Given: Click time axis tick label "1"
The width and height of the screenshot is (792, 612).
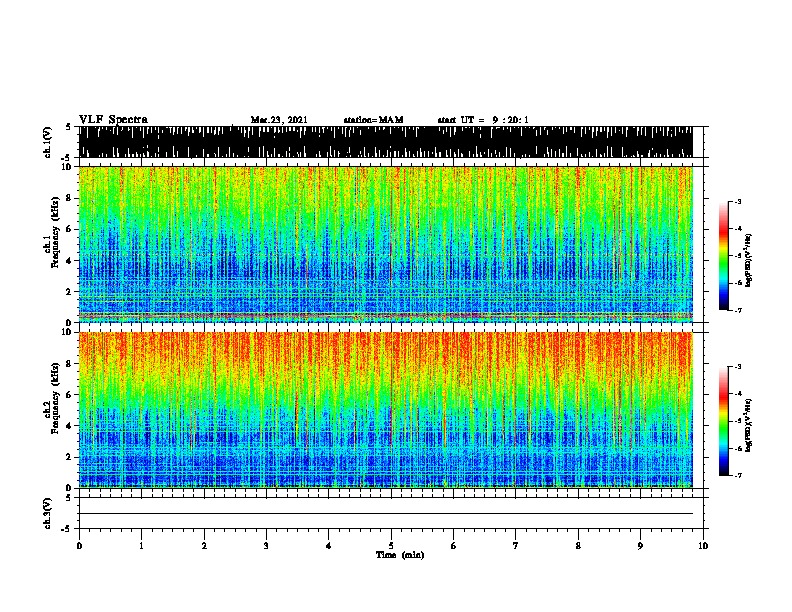Looking at the screenshot, I should (x=141, y=546).
